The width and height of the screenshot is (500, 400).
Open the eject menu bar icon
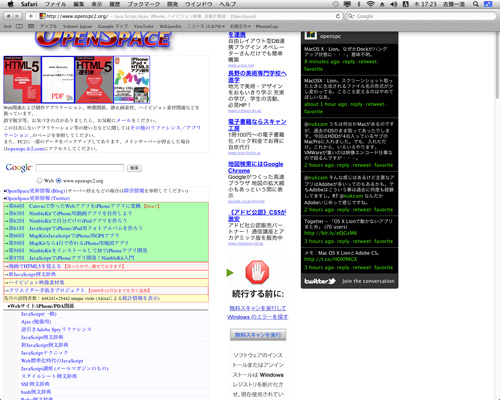pyautogui.click(x=382, y=4)
